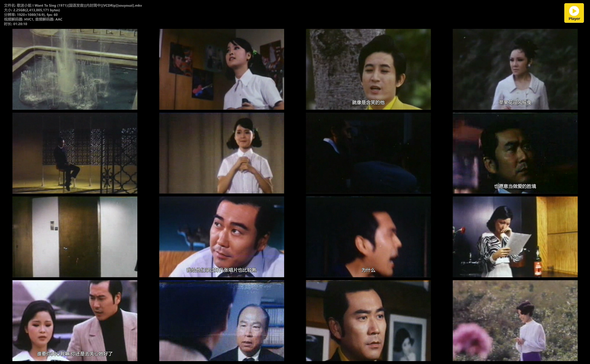Select thumbnail of girl holding microphone by posters
Screen dimensions: 590x364
(222, 69)
